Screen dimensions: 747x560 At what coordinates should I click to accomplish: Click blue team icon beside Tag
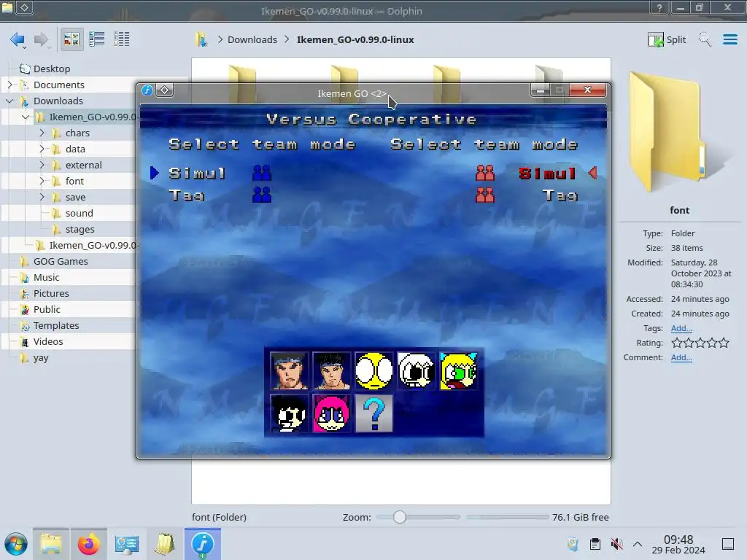point(262,195)
